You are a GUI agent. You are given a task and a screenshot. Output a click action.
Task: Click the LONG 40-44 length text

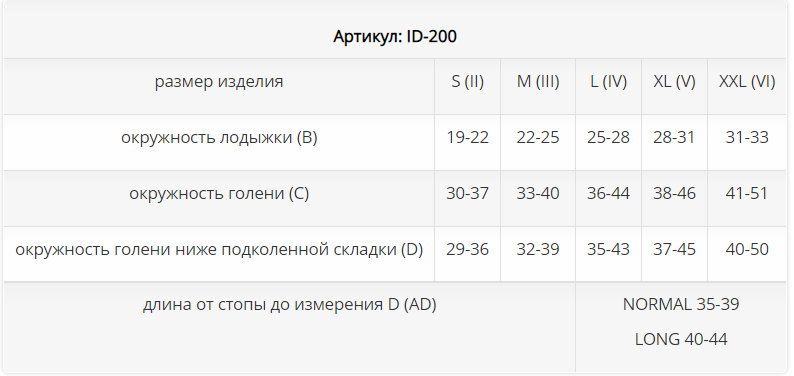[681, 339]
